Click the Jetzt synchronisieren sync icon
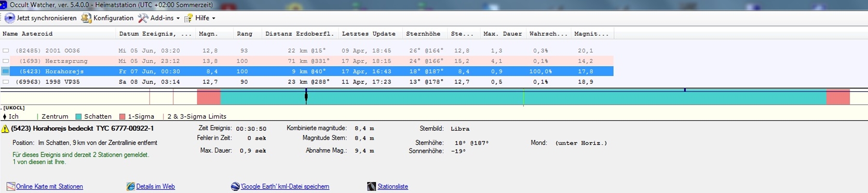This screenshot has width=868, height=193. 9,18
